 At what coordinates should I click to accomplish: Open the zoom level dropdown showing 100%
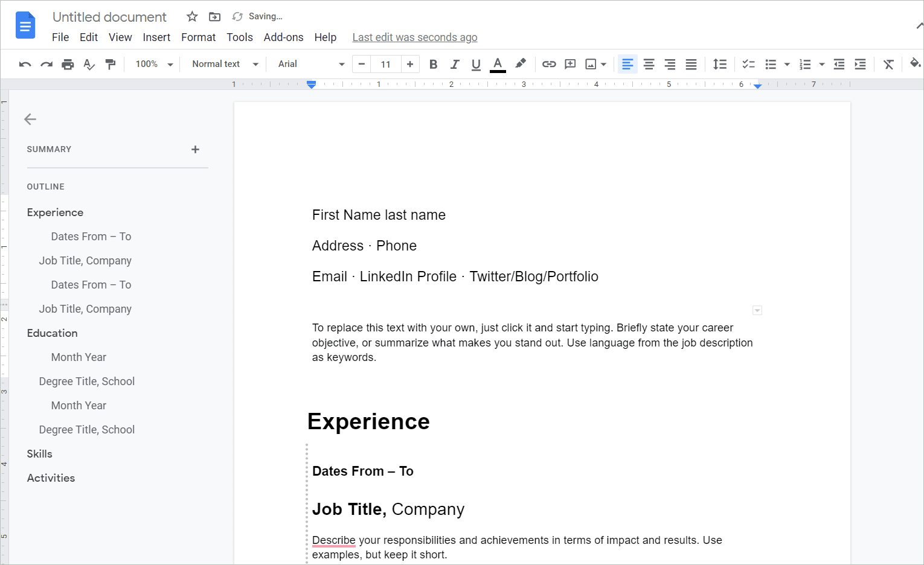point(153,63)
